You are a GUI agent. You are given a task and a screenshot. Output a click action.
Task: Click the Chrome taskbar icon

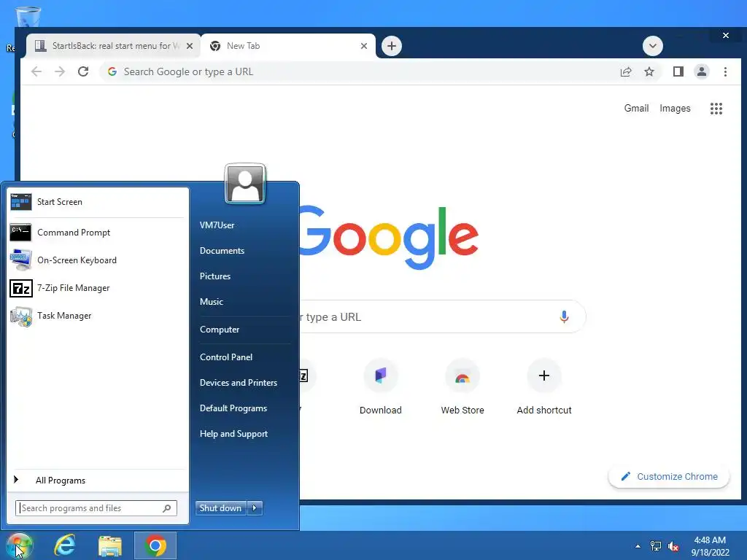pos(155,545)
